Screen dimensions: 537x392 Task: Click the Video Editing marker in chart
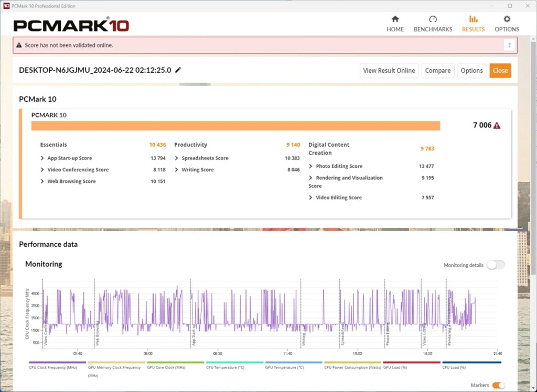click(424, 334)
